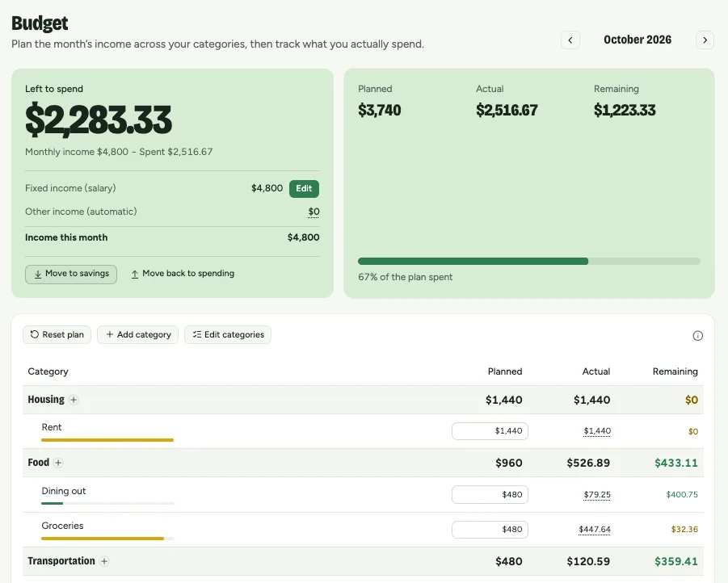
Task: Reset the budget plan
Action: pos(57,334)
